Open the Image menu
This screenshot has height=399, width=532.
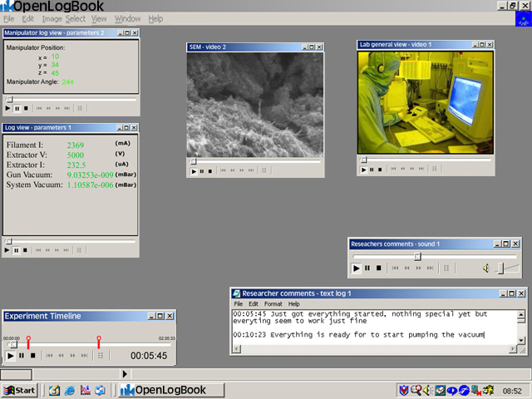[x=51, y=18]
